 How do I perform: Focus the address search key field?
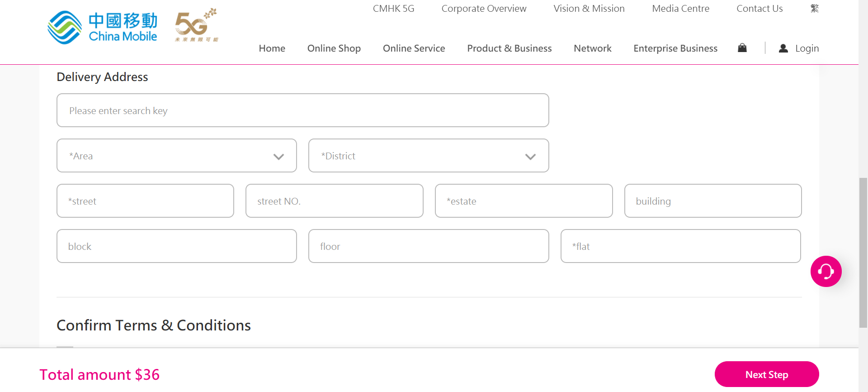pyautogui.click(x=303, y=110)
